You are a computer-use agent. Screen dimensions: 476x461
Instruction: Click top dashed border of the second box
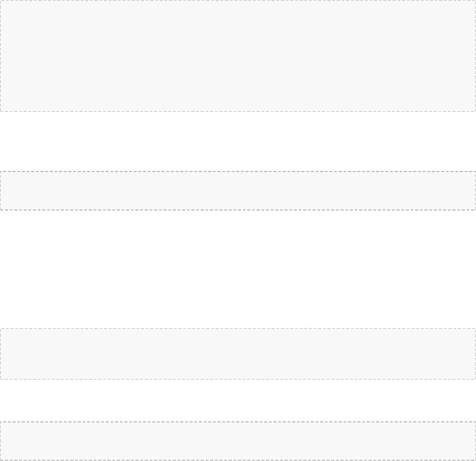[x=238, y=171]
